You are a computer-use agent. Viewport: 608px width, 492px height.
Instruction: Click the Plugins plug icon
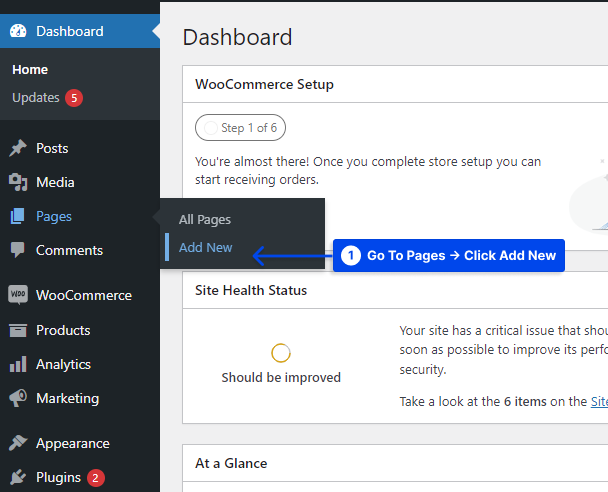18,477
